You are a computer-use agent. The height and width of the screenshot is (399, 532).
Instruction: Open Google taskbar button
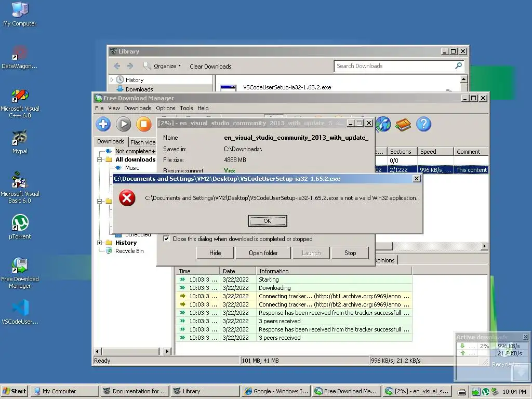[x=276, y=391]
